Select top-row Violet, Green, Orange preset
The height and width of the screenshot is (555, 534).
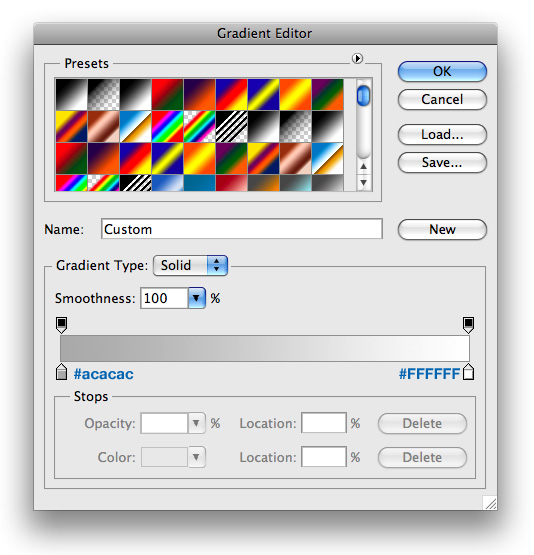click(327, 95)
